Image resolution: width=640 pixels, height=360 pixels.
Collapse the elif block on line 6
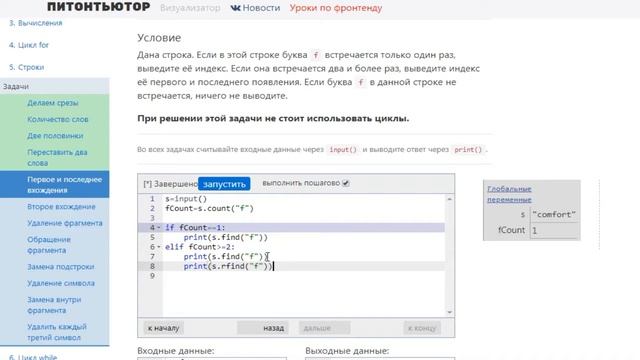click(159, 247)
